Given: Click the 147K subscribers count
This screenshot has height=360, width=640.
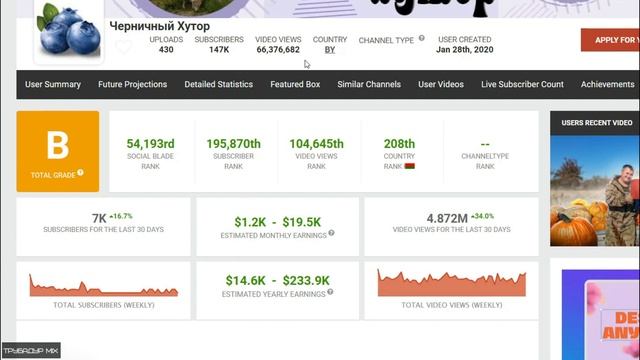Looking at the screenshot, I should tap(219, 50).
